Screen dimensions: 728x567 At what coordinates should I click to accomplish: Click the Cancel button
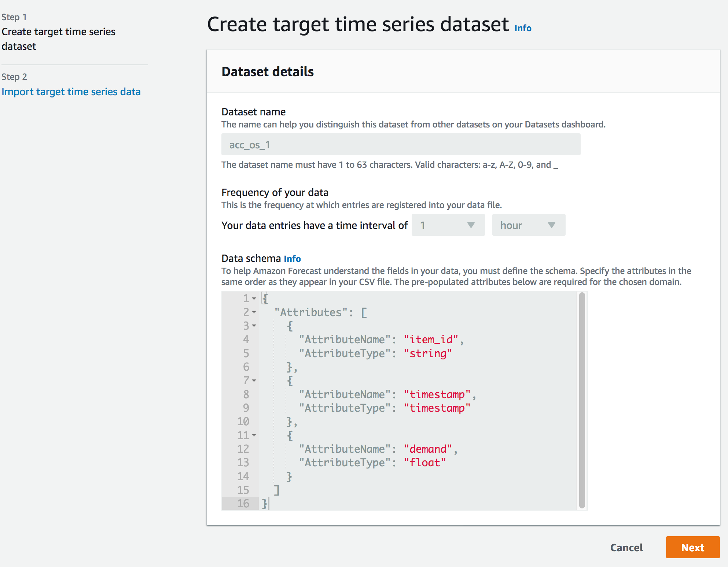tap(626, 547)
